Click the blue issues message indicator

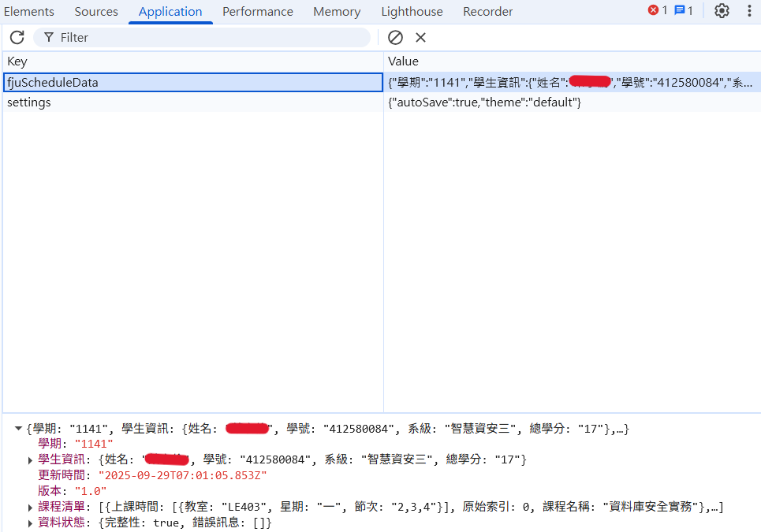click(x=684, y=10)
